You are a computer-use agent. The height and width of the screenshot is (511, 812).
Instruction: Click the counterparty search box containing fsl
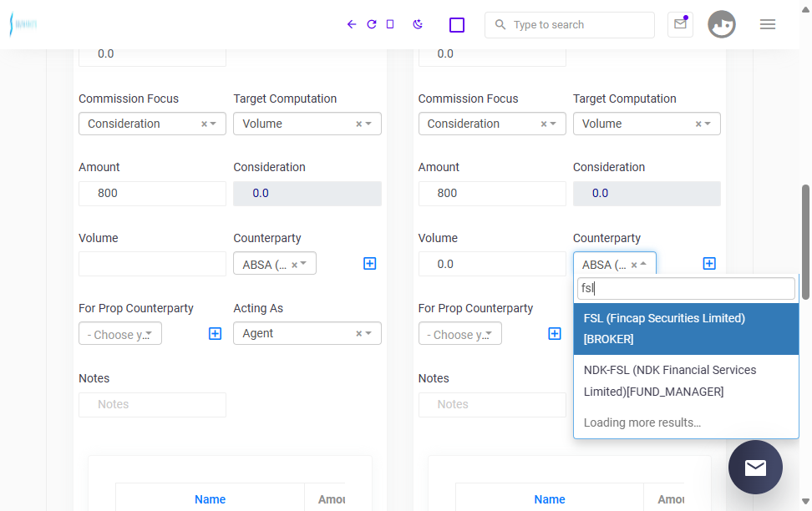[x=686, y=288]
